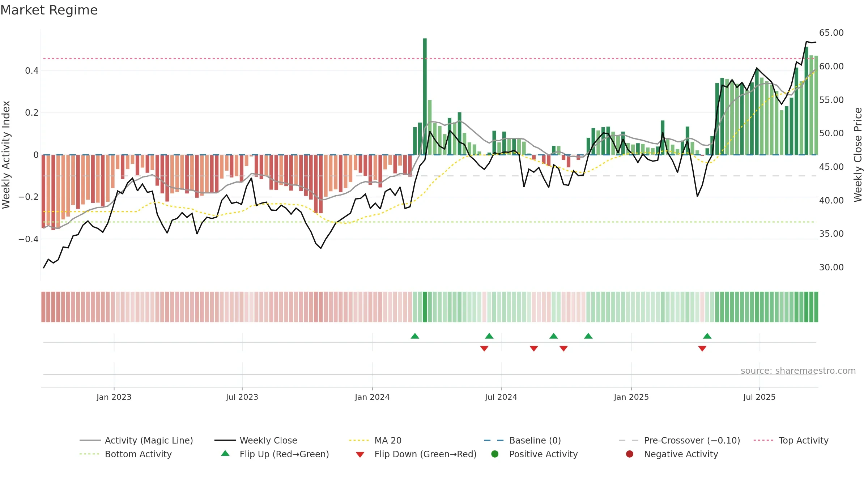Click the Jan 2025 x-axis label
This screenshot has width=868, height=488.
coord(631,397)
